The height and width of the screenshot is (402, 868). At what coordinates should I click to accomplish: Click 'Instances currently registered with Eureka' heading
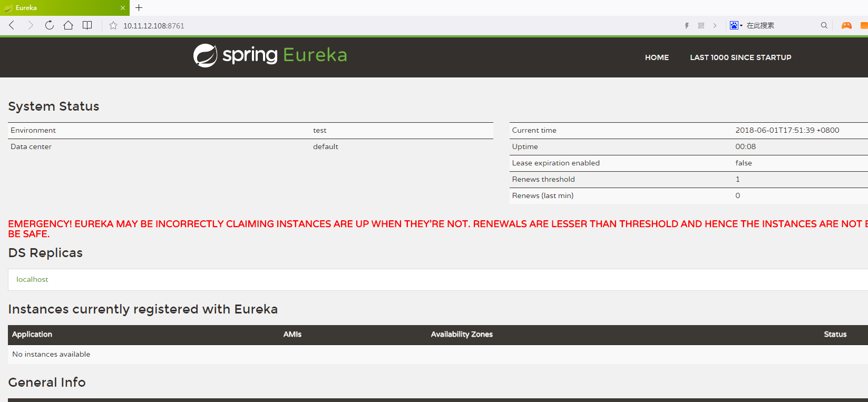(143, 309)
